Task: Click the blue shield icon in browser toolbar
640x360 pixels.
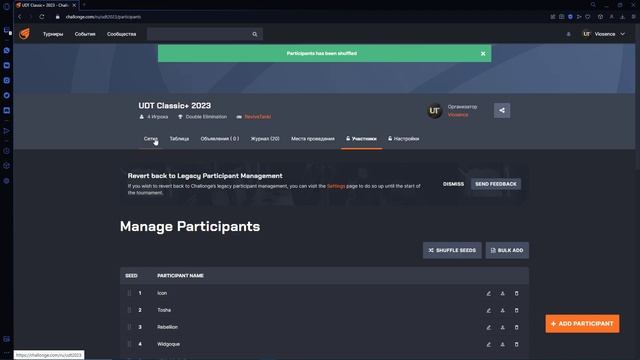Action: point(570,17)
